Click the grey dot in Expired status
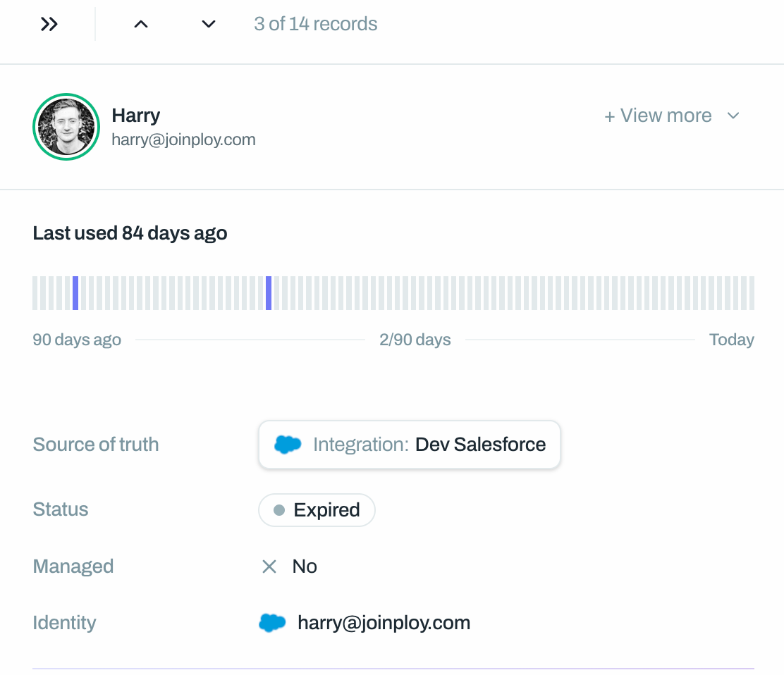This screenshot has height=675, width=784. tap(279, 510)
